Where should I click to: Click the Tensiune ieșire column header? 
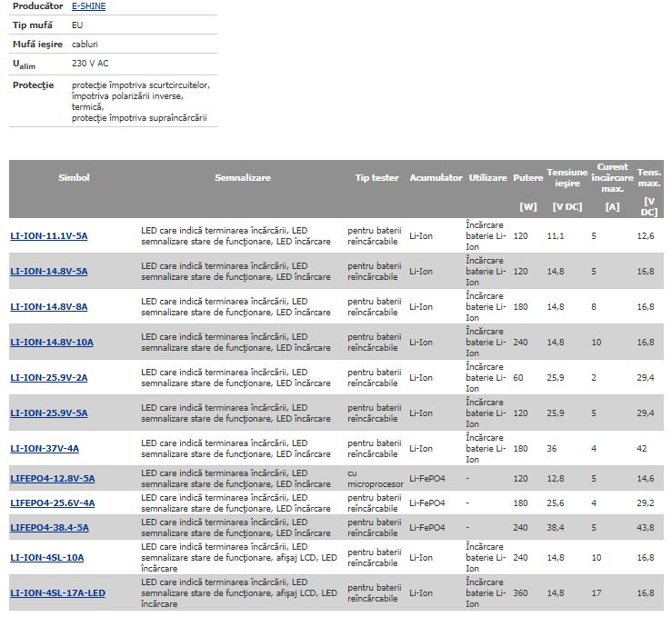pos(567,178)
